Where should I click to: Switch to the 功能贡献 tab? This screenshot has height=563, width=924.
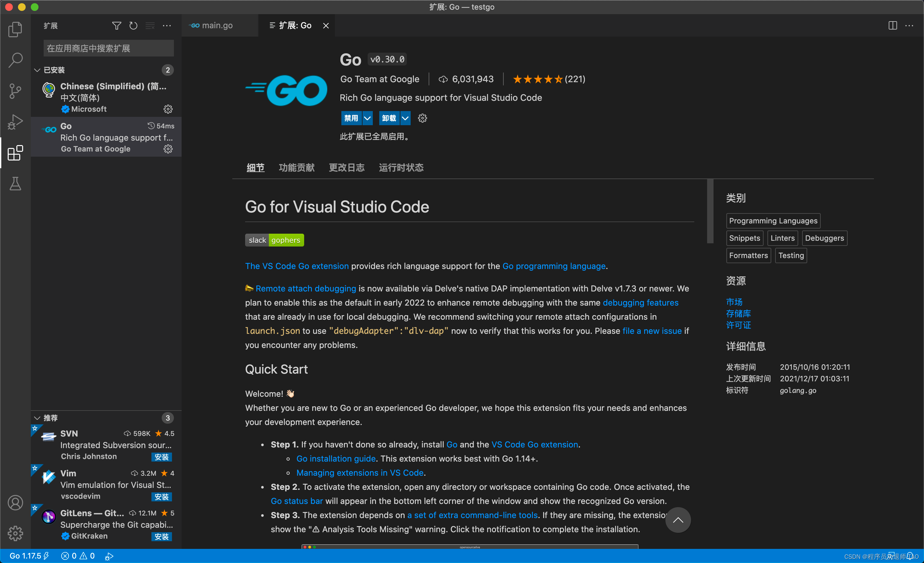tap(296, 167)
